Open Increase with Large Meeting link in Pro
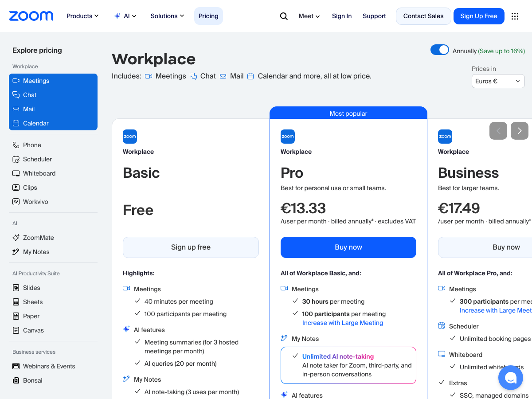 click(x=343, y=323)
